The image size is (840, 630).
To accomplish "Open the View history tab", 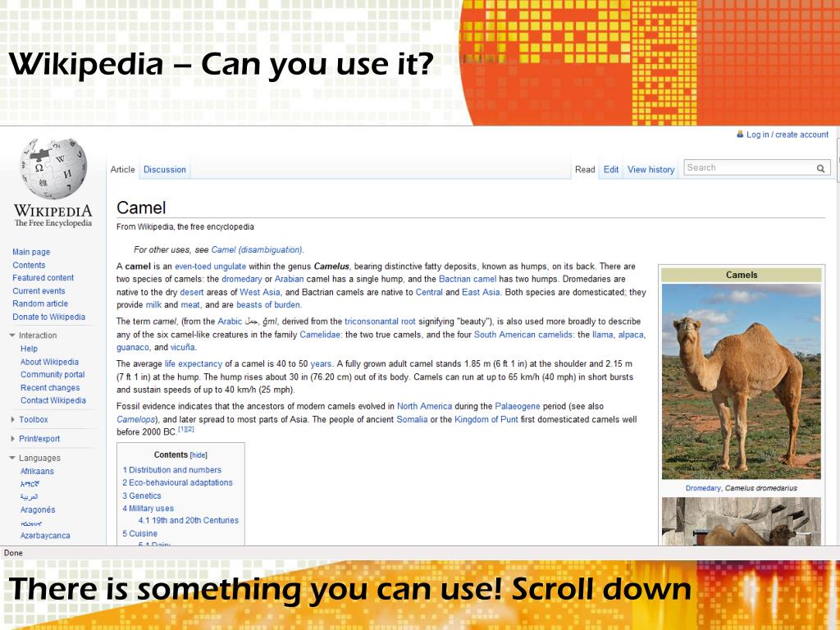I will tap(651, 169).
